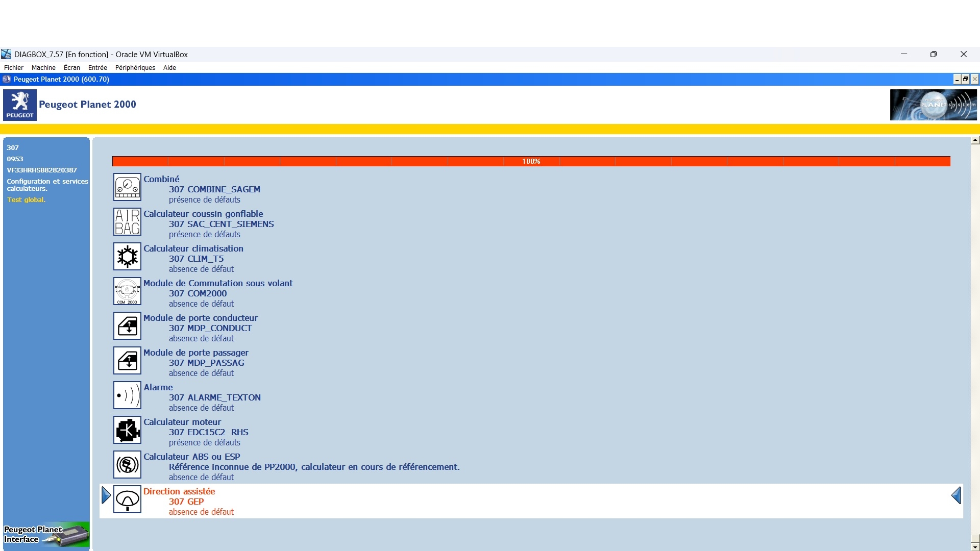Image resolution: width=980 pixels, height=551 pixels.
Task: Click 307 SAC_CENT_SIEMENS text
Action: click(x=222, y=224)
